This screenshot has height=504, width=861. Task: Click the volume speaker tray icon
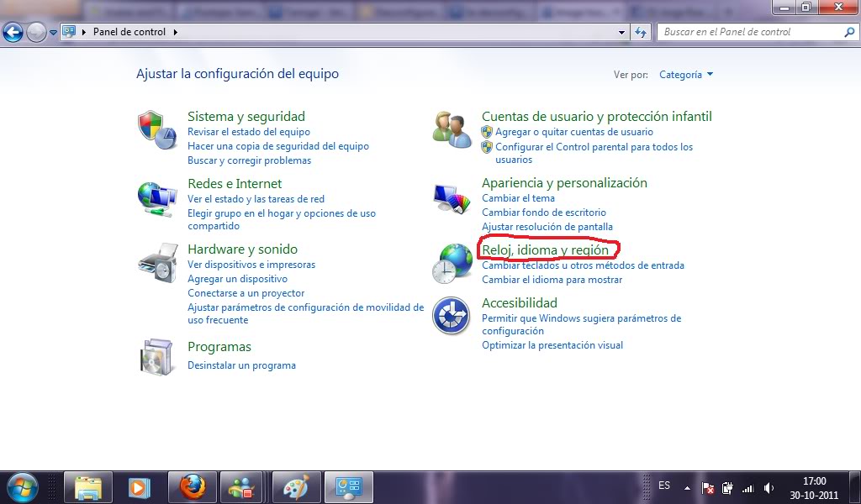[769, 487]
